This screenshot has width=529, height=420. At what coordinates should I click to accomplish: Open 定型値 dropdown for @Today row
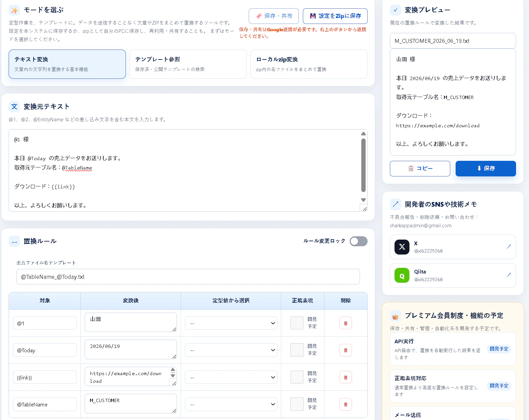(x=231, y=350)
